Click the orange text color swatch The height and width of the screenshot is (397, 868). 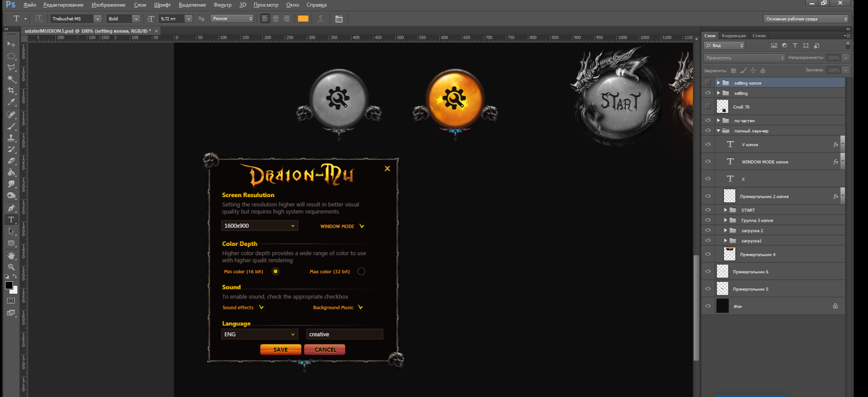(x=303, y=19)
